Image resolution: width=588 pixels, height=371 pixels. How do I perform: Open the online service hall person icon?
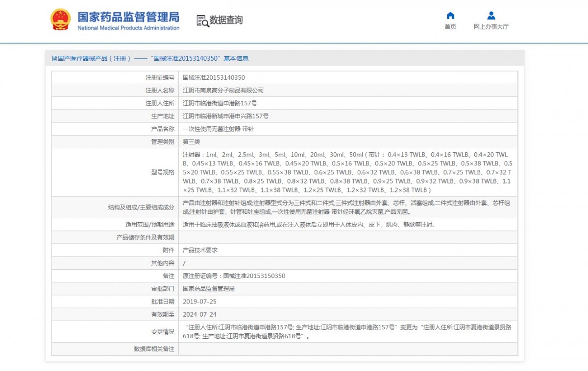(x=491, y=15)
